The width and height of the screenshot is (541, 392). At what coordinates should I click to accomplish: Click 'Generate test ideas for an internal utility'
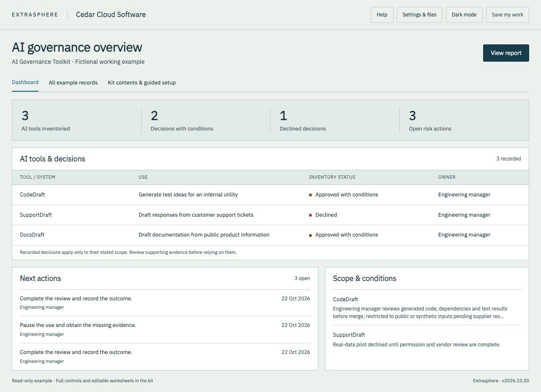pyautogui.click(x=188, y=195)
